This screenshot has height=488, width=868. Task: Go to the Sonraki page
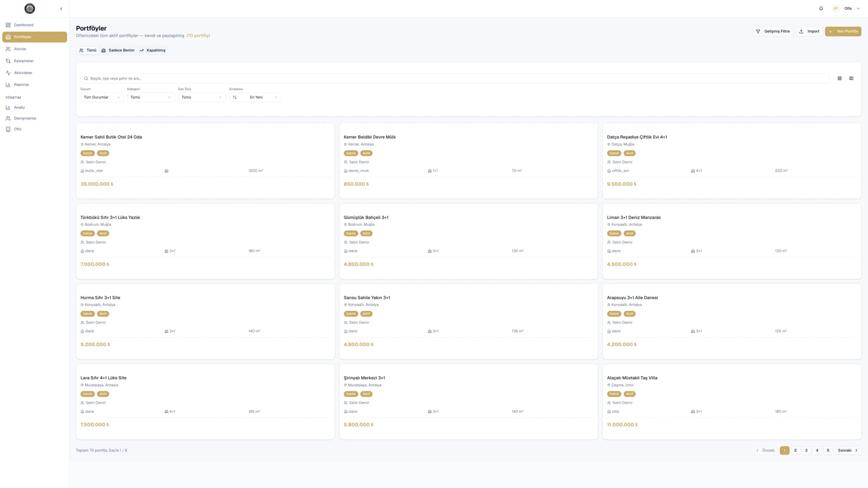click(x=848, y=450)
